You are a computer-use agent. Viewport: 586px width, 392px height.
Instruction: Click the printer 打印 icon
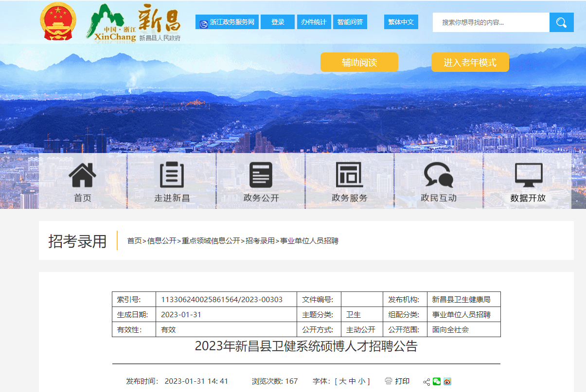(389, 381)
